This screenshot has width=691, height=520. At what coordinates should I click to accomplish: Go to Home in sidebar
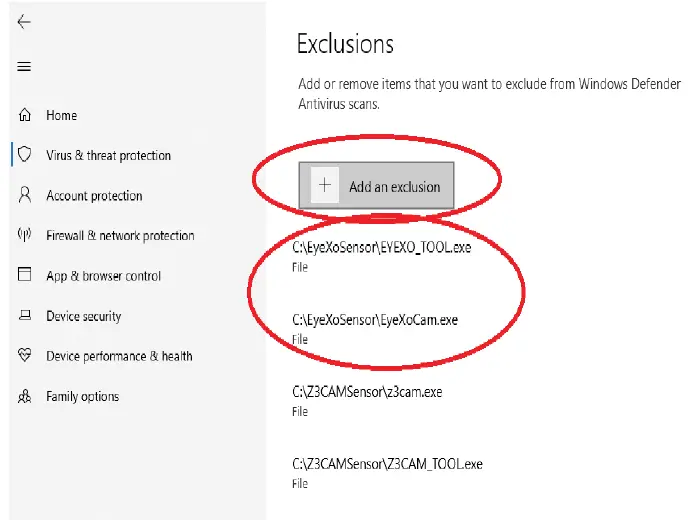(x=61, y=116)
